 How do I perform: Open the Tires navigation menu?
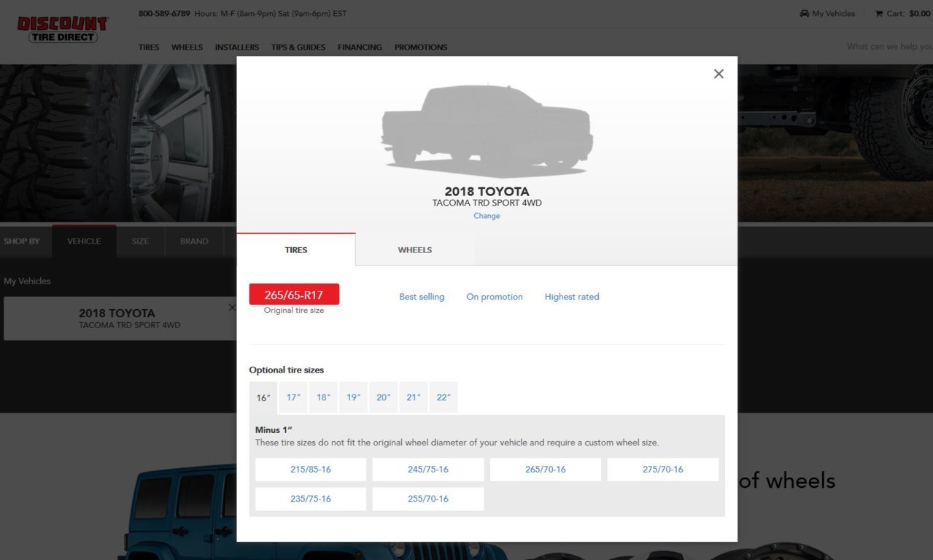149,47
